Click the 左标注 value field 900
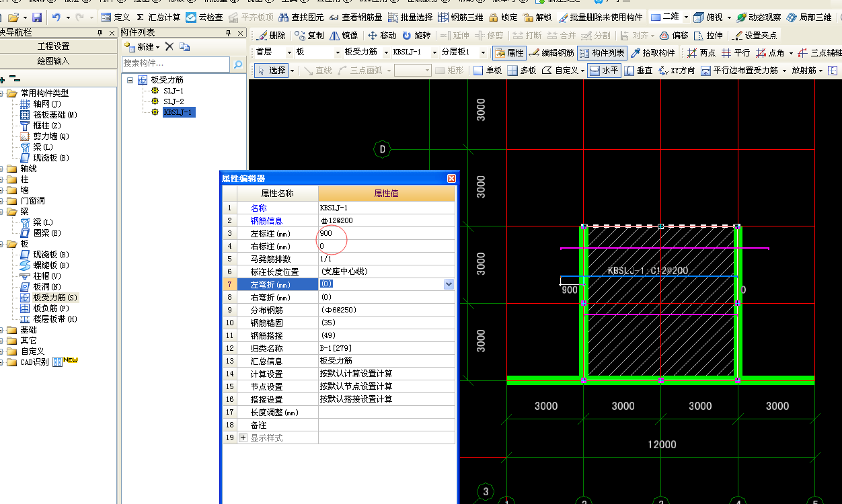Image resolution: width=842 pixels, height=504 pixels. (387, 233)
